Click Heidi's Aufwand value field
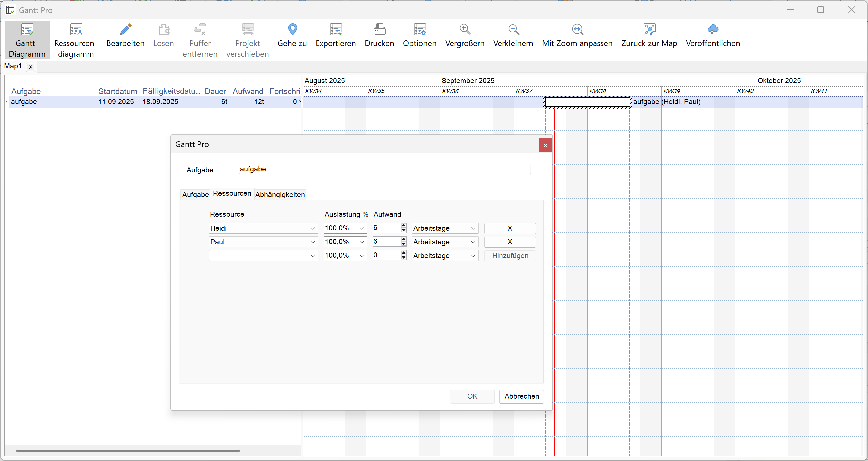868x461 pixels. (x=386, y=228)
